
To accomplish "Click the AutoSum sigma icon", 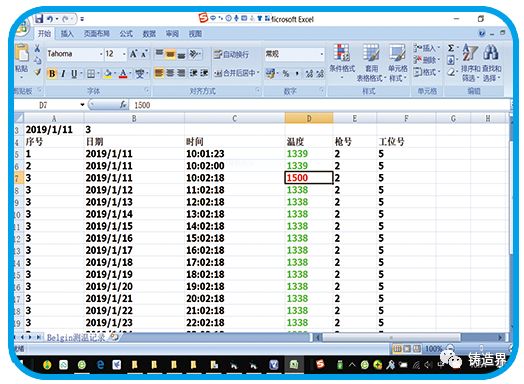I will pos(451,48).
